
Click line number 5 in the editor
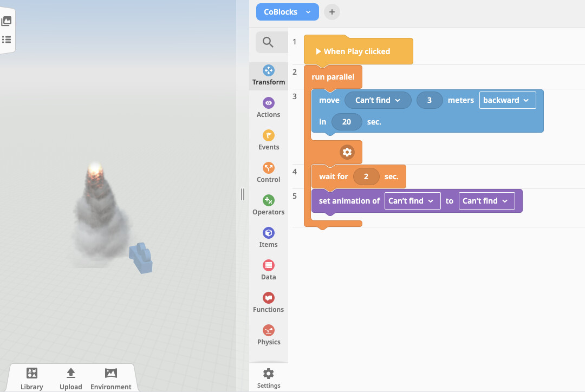(294, 196)
